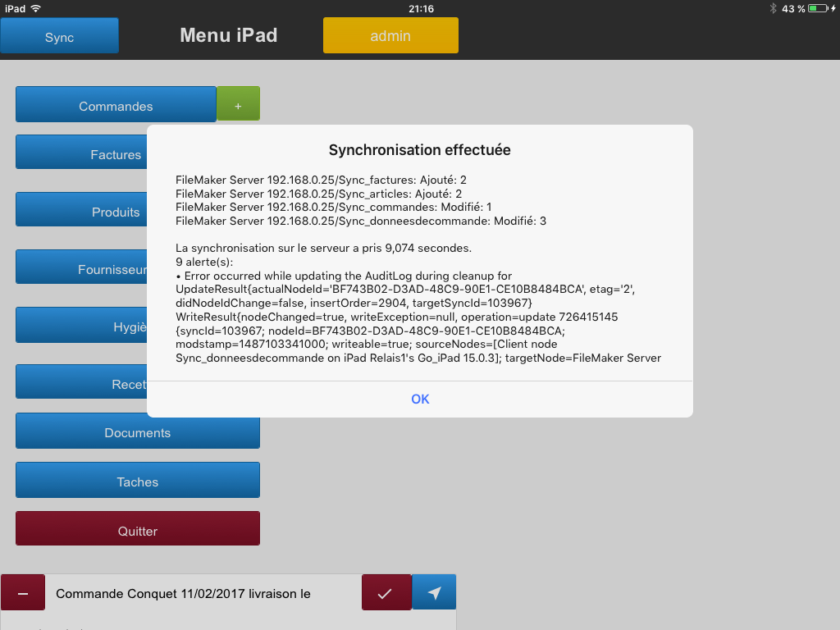Click the checkmark validate icon
The width and height of the screenshot is (840, 630).
tap(386, 592)
